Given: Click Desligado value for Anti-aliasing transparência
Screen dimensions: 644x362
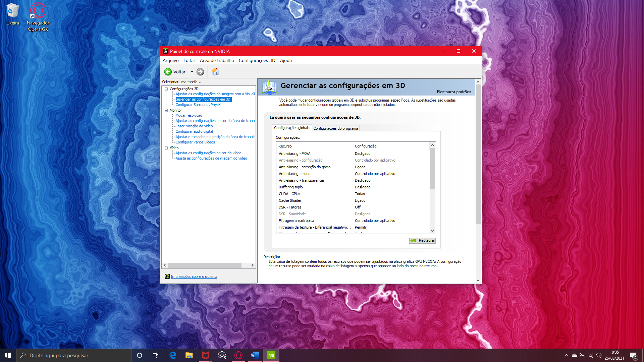Looking at the screenshot, I should click(363, 180).
